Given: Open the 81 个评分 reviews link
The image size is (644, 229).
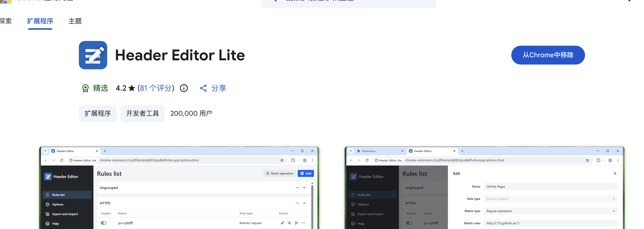Looking at the screenshot, I should (156, 88).
